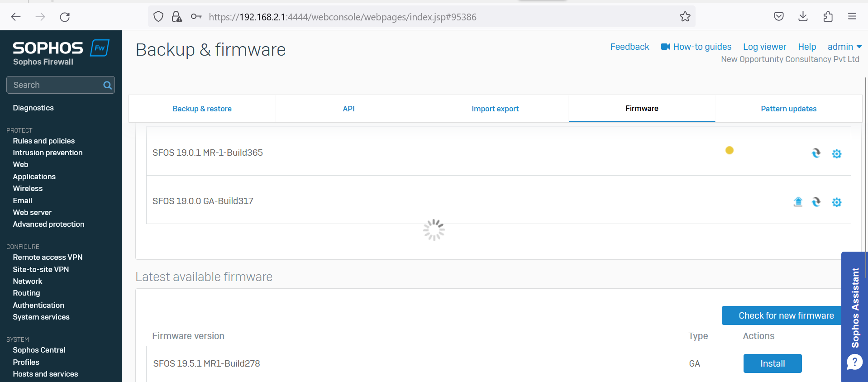Open the Log viewer link
868x382 pixels.
pyautogui.click(x=764, y=47)
